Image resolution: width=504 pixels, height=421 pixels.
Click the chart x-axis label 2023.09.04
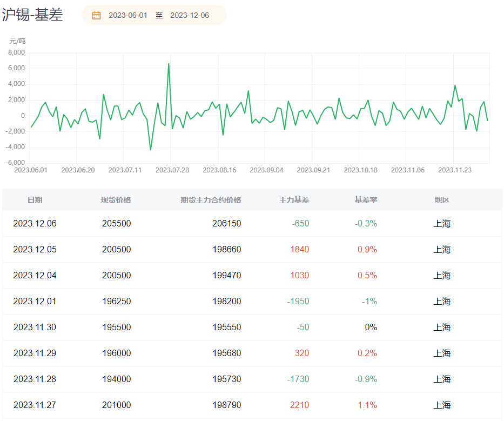266,170
